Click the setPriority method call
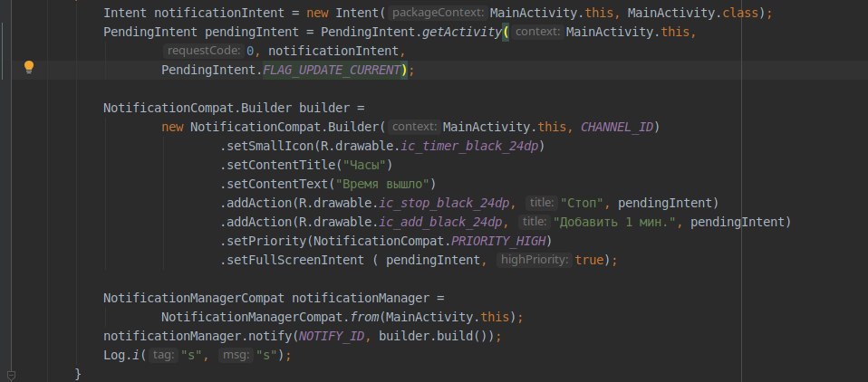The image size is (868, 382). [x=266, y=242]
